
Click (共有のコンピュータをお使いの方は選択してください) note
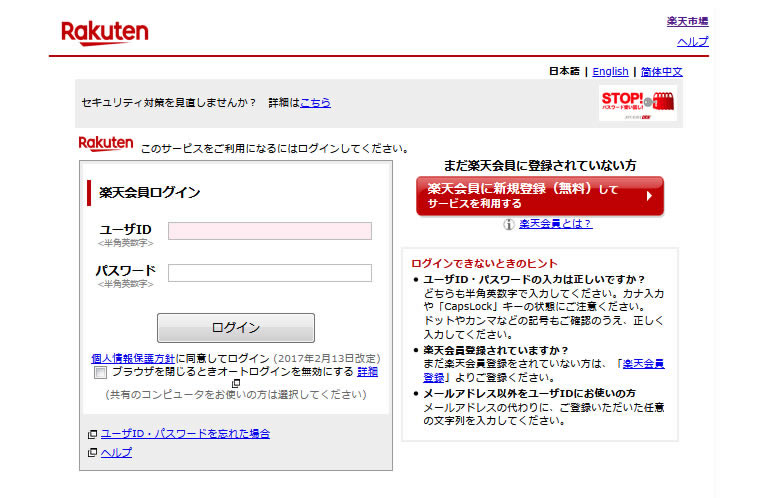[x=236, y=395]
